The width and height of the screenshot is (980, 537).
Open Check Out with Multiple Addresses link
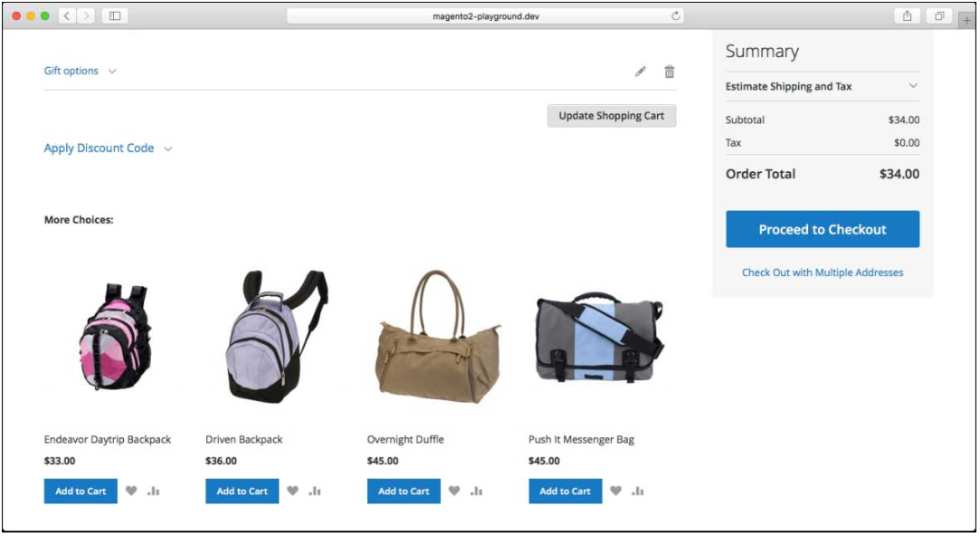822,273
